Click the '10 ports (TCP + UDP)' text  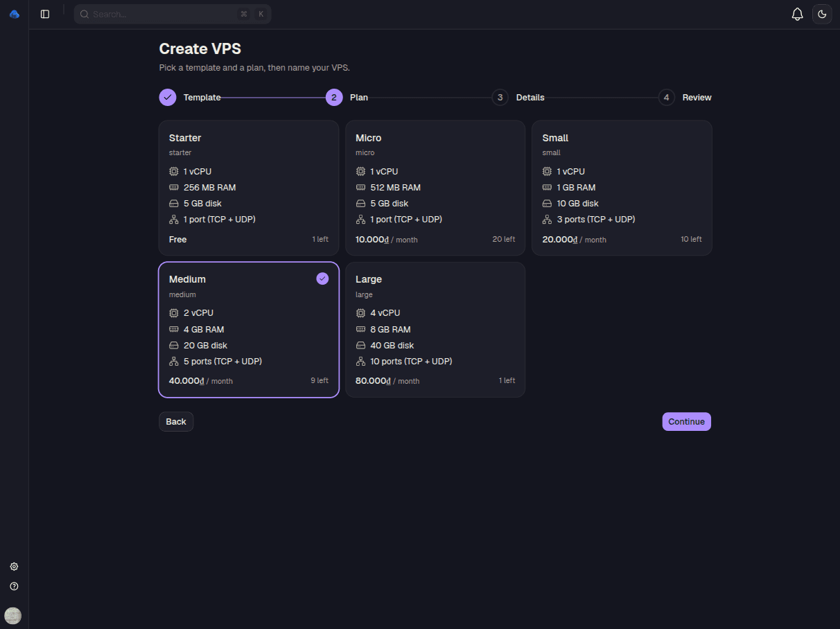point(411,362)
